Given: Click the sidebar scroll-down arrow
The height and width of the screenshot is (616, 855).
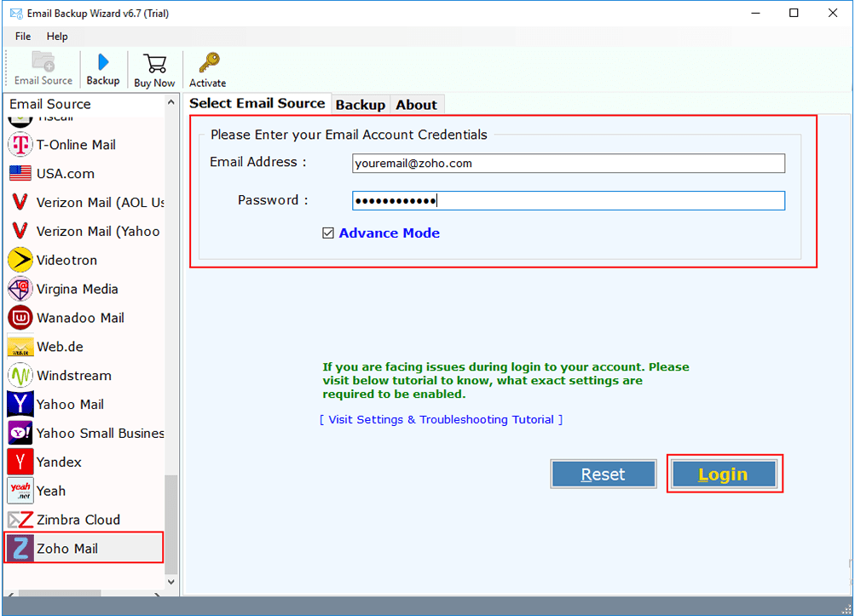Looking at the screenshot, I should click(x=172, y=581).
